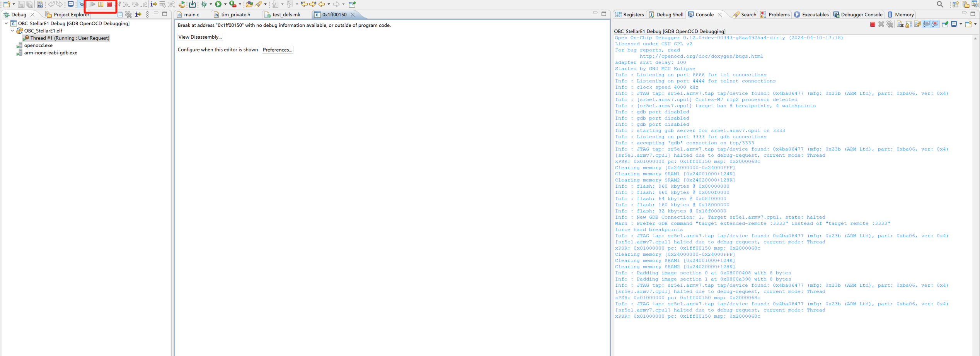Launch the program with Run
Viewport: 980px width, 356px height.
pos(219,4)
